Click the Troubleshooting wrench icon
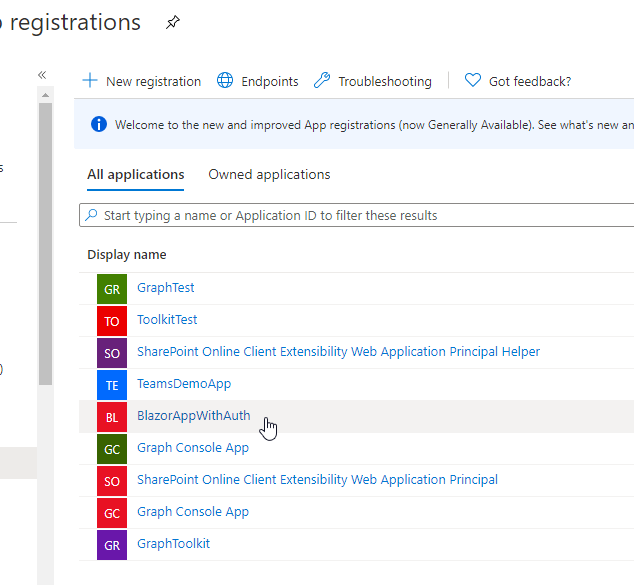Image resolution: width=634 pixels, height=585 pixels. [x=321, y=81]
